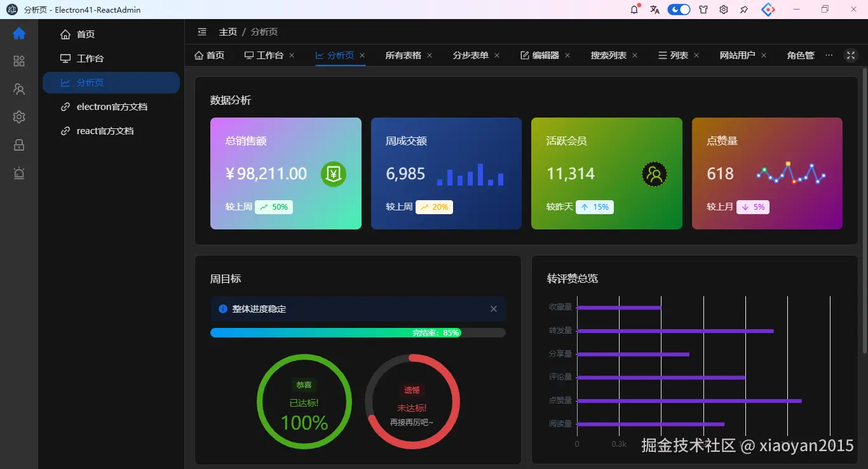Select the home icon in left rail
Viewport: 868px width, 469px height.
(x=19, y=34)
